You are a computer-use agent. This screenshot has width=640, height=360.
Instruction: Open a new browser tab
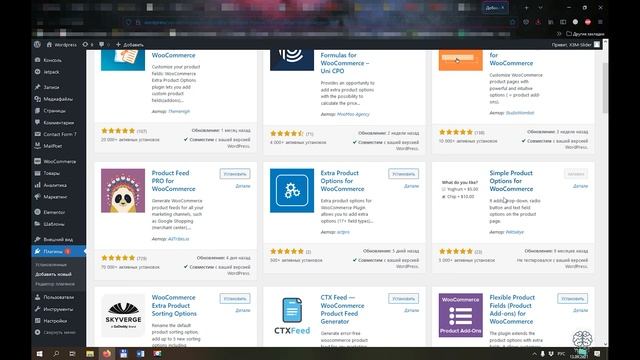(527, 7)
